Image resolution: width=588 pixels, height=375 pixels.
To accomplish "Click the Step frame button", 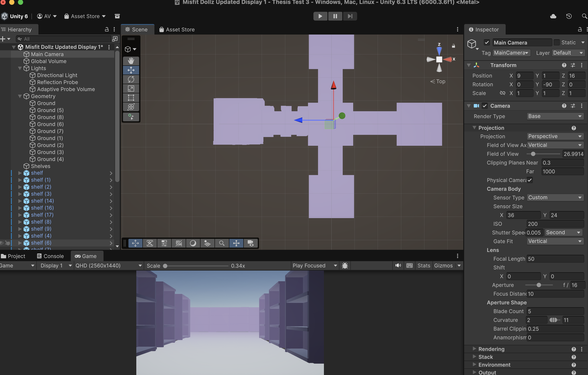I will coord(350,16).
